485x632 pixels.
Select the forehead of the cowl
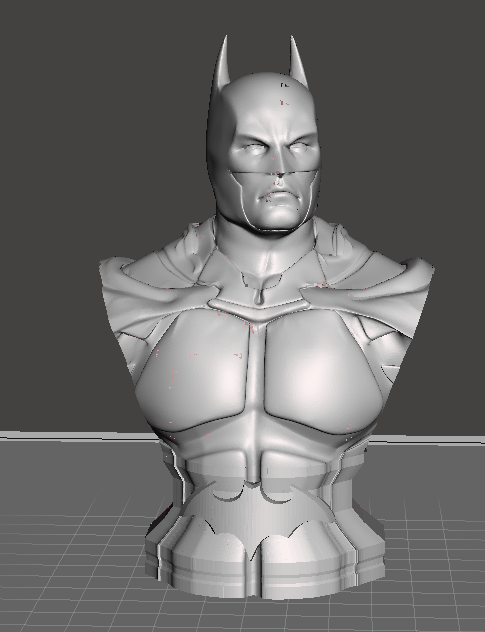point(269,109)
